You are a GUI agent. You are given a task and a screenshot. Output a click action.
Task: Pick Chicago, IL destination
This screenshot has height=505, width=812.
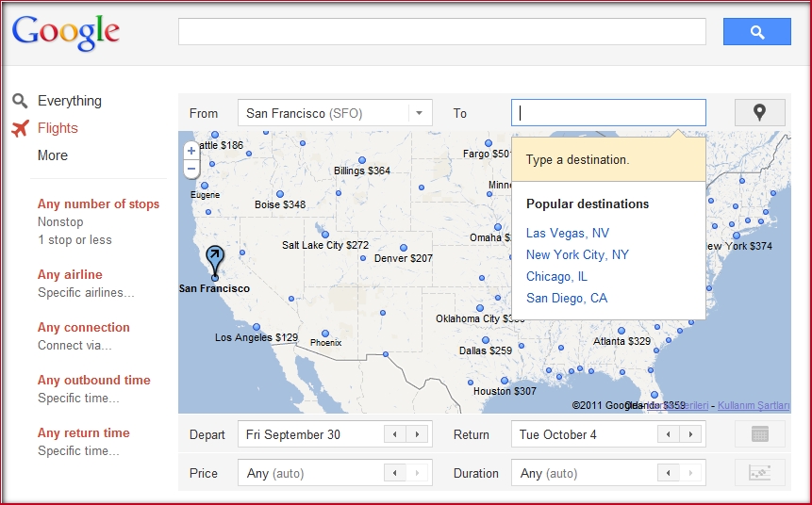click(x=556, y=277)
